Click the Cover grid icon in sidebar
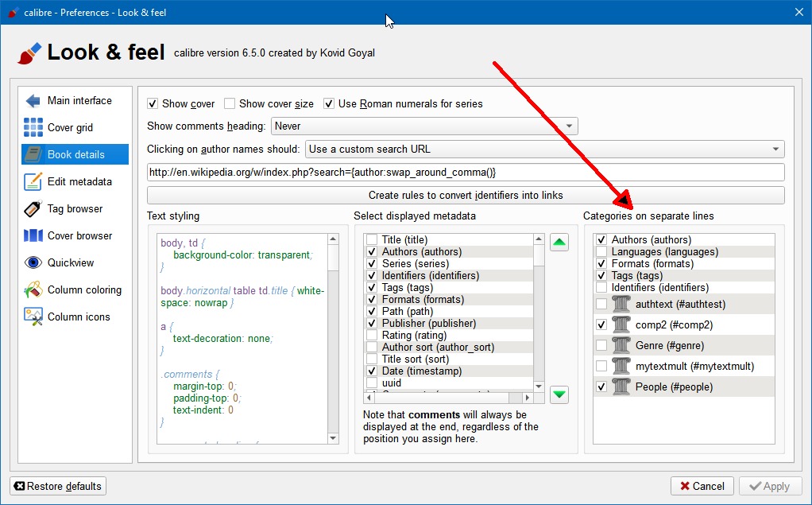 (x=33, y=127)
